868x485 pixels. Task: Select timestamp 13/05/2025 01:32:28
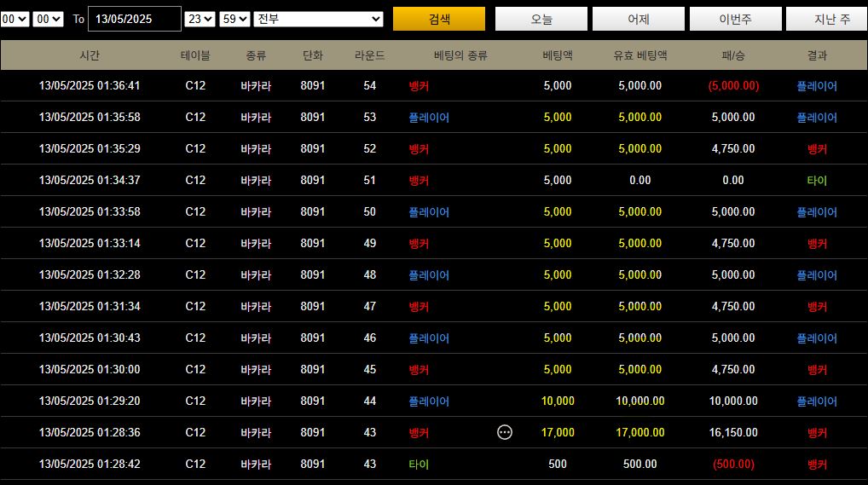90,274
